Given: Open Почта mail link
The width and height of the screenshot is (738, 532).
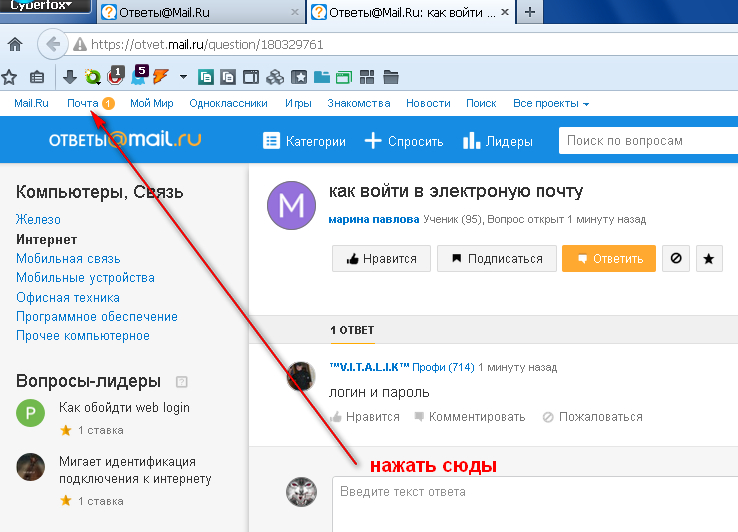Looking at the screenshot, I should (x=83, y=103).
